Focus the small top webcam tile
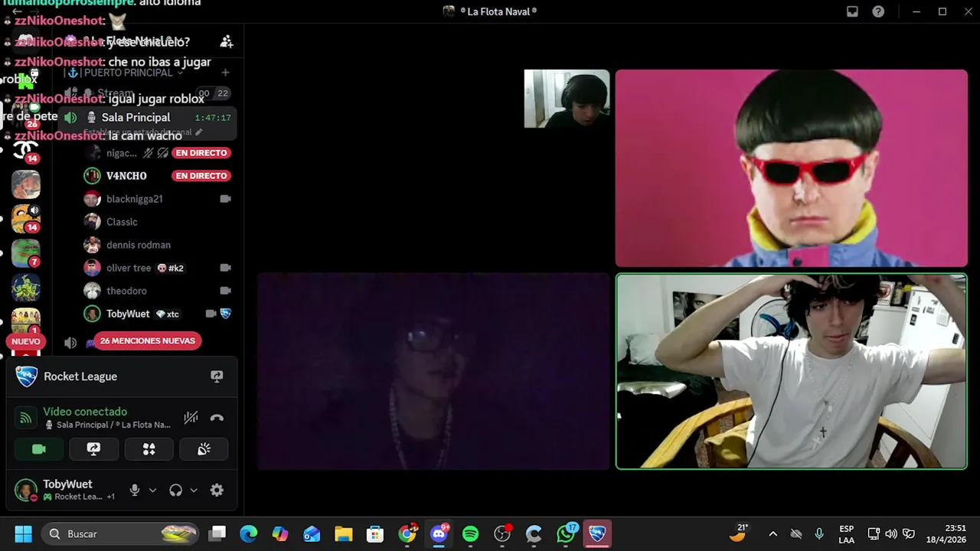This screenshot has width=980, height=551. click(x=567, y=99)
